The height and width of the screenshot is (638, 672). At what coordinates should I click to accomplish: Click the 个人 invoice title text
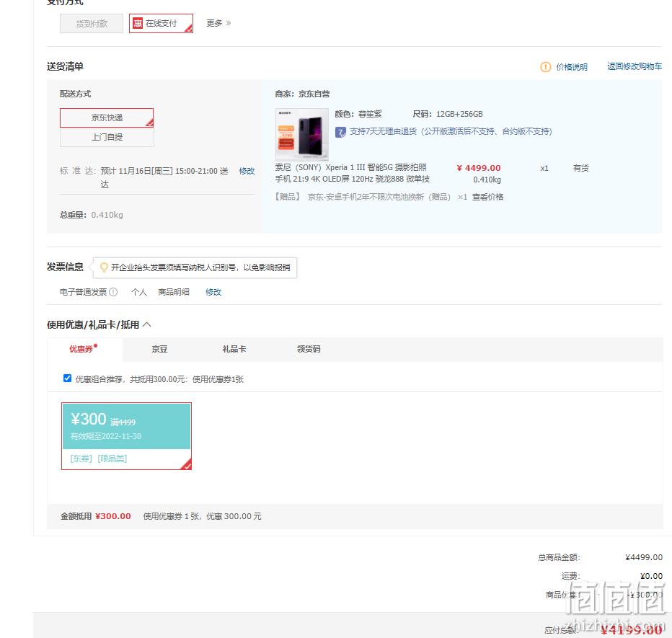pos(139,292)
